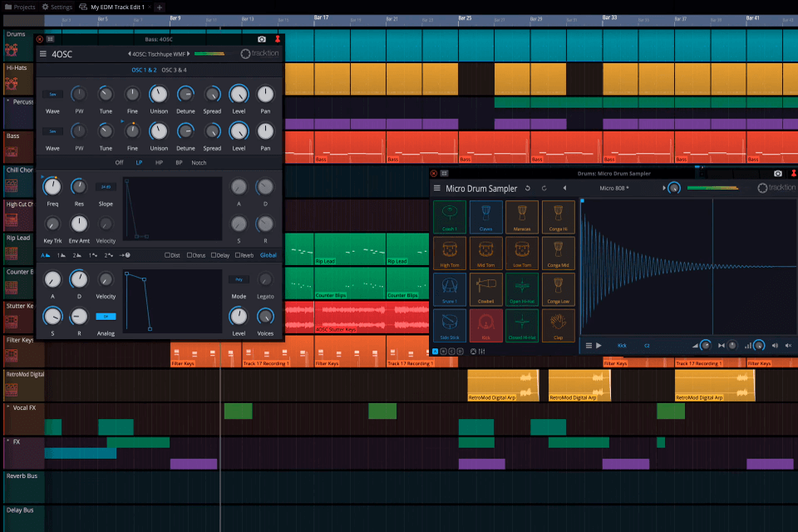Set filter type to BP
Image resolution: width=798 pixels, height=532 pixels.
(179, 162)
